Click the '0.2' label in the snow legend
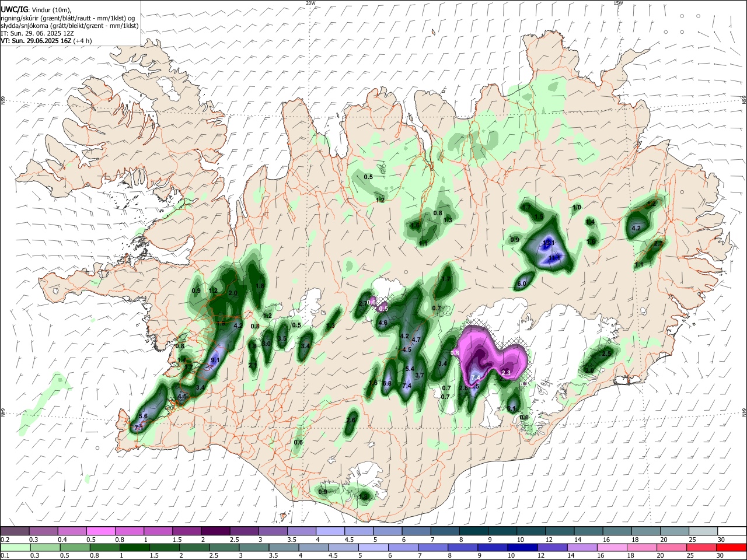 (4, 540)
